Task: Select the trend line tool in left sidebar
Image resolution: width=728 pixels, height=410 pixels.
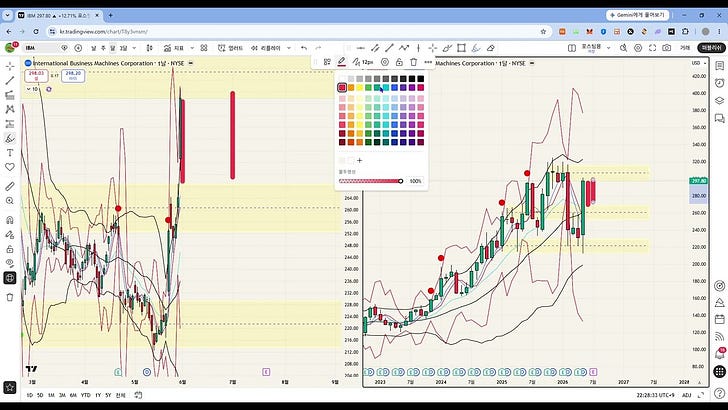Action: click(x=10, y=81)
